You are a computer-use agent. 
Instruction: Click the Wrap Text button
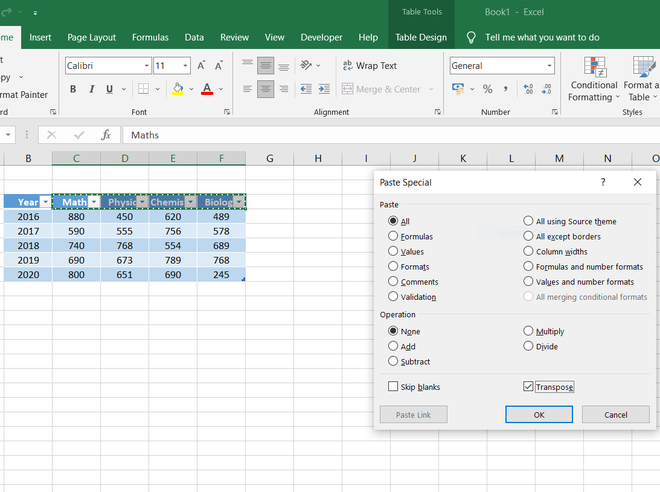(x=369, y=66)
